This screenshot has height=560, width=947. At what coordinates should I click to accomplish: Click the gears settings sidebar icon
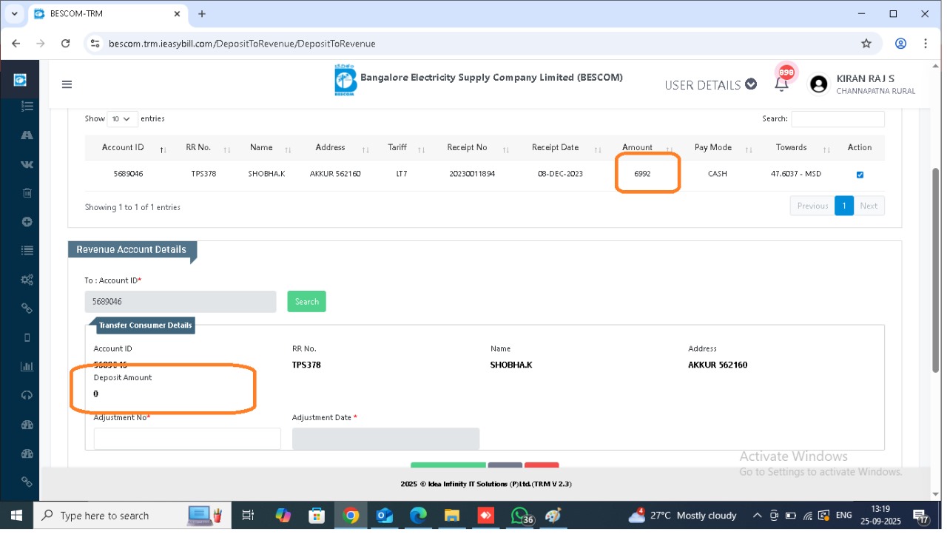pyautogui.click(x=27, y=280)
